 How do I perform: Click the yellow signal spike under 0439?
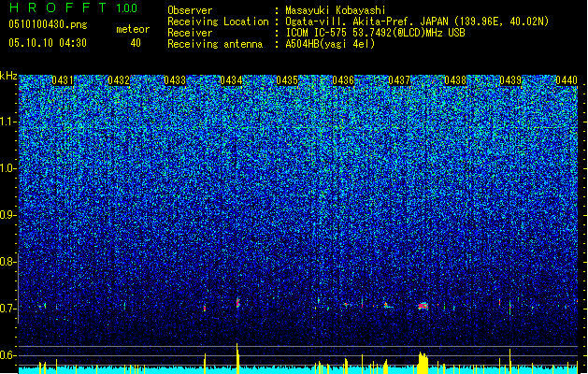[x=510, y=361]
